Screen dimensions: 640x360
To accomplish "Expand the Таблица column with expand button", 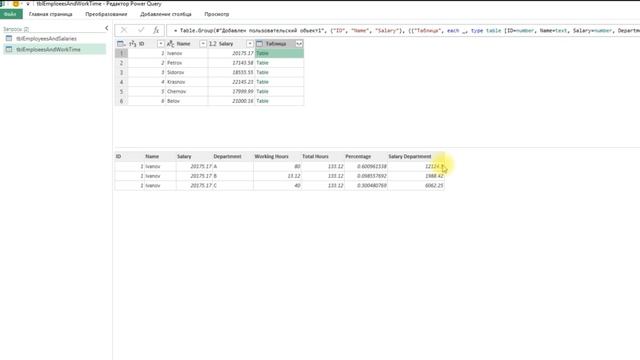I will [x=299, y=44].
